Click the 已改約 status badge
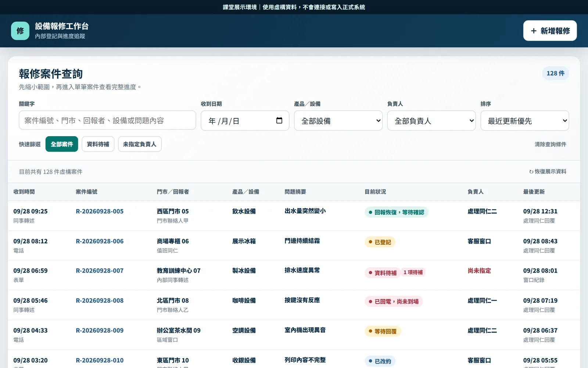 [380, 361]
